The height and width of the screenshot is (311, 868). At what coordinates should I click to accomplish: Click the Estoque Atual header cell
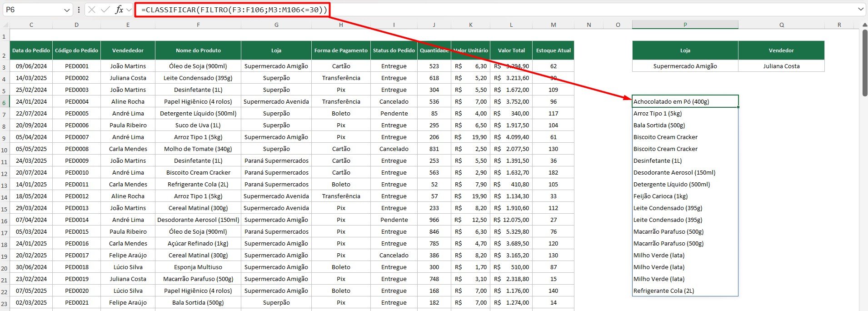(553, 50)
